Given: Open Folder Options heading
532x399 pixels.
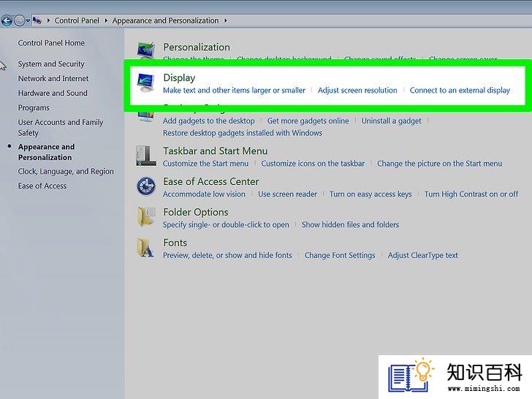Looking at the screenshot, I should coord(196,213).
